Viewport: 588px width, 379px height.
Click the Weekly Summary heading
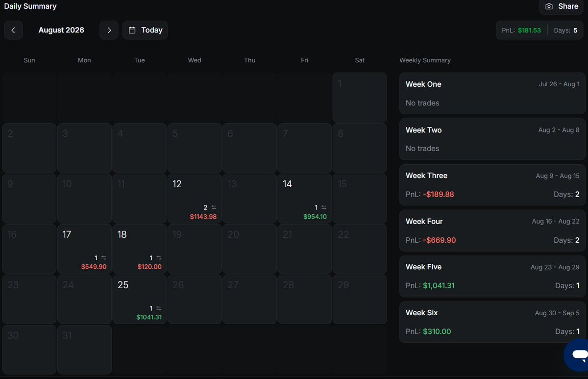click(x=425, y=60)
